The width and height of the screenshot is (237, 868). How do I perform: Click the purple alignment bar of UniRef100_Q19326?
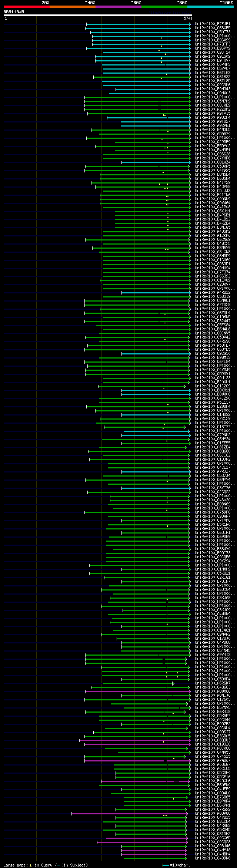(137, 744)
